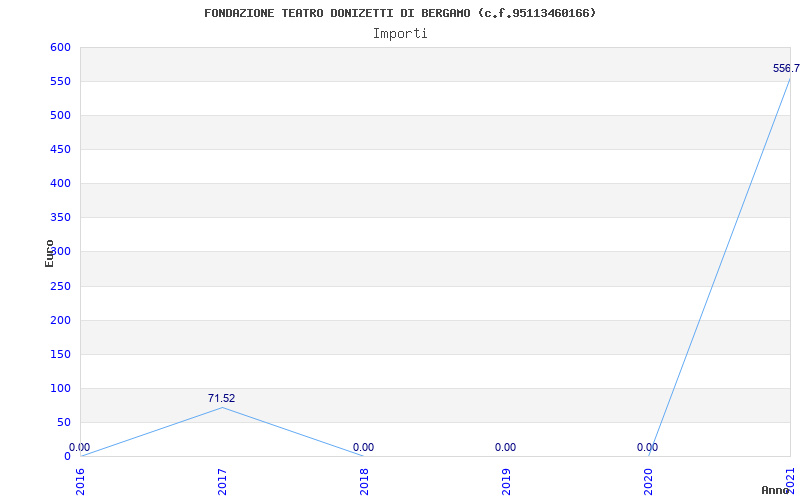Click the 350 y-axis tick label

point(60,218)
